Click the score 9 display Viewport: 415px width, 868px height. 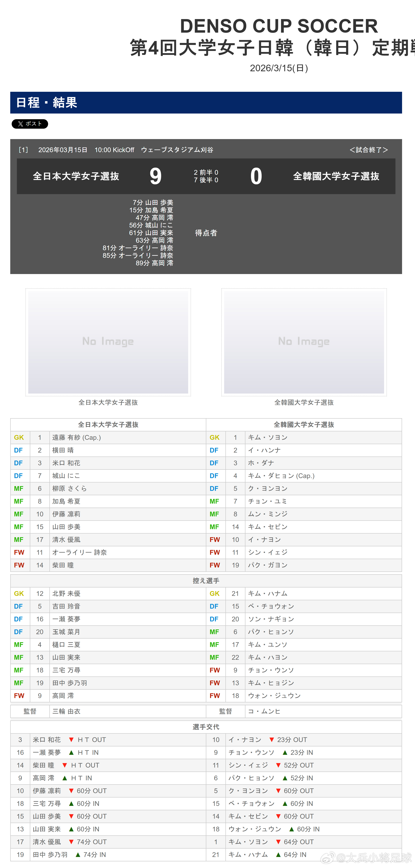[x=155, y=176]
